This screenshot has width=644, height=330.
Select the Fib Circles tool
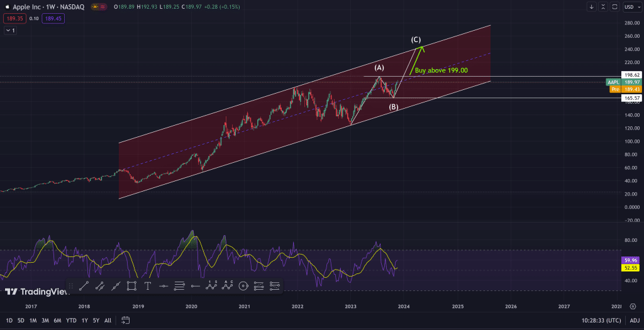click(243, 286)
